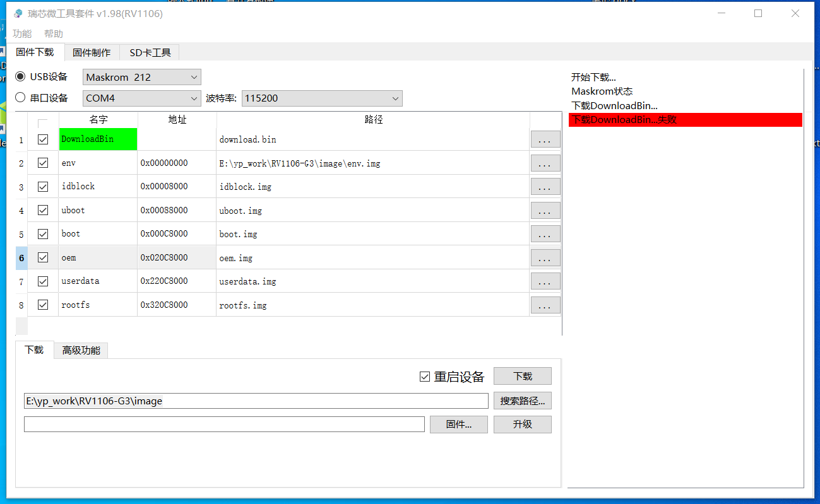Click address 0x000C8000 cell
Screen dimensions: 820x504
tap(177, 234)
